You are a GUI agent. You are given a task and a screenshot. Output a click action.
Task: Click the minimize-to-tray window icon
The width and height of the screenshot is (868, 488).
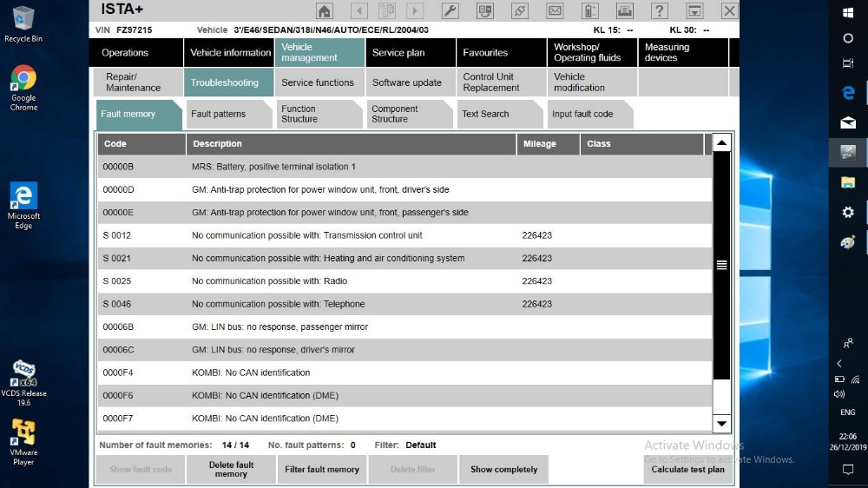pos(694,10)
